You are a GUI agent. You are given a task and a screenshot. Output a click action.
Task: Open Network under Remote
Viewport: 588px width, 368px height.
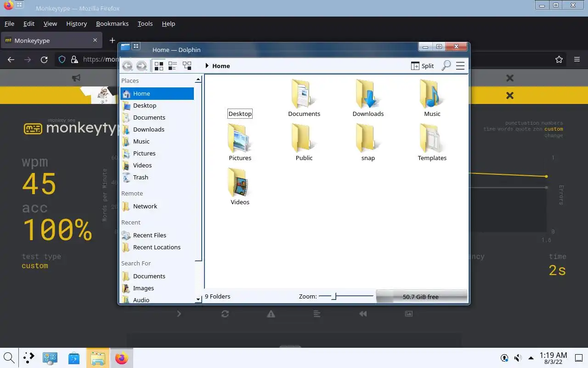[x=157, y=206]
